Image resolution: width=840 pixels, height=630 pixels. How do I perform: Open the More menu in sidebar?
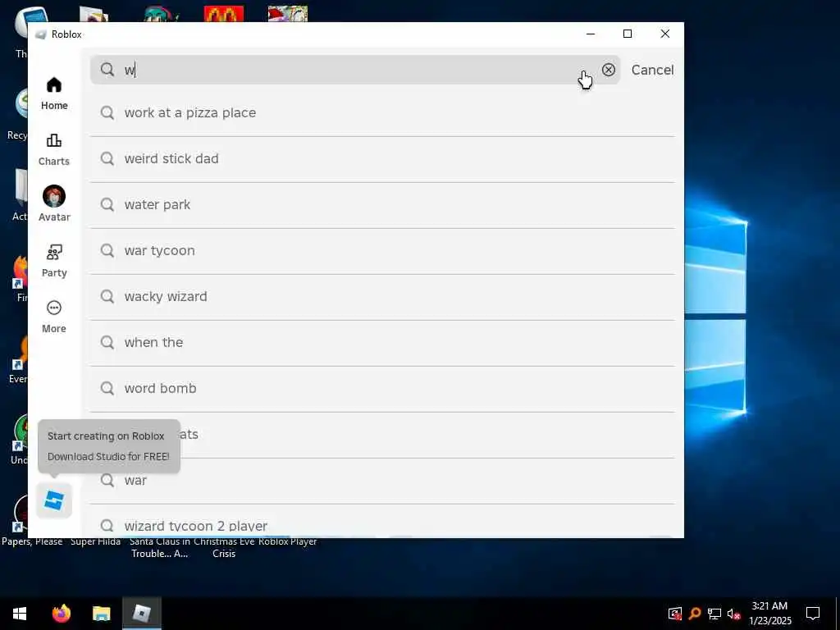point(54,317)
